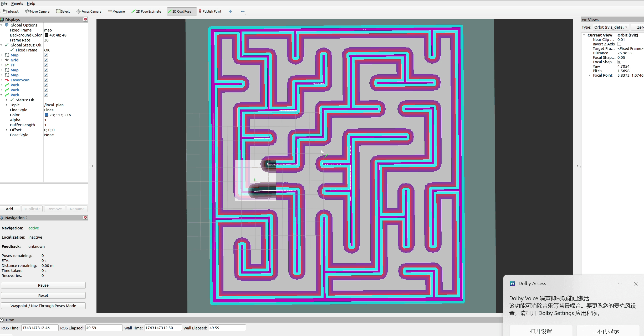The image size is (644, 336).
Task: Open the local plan path color picker
Action: [58, 115]
